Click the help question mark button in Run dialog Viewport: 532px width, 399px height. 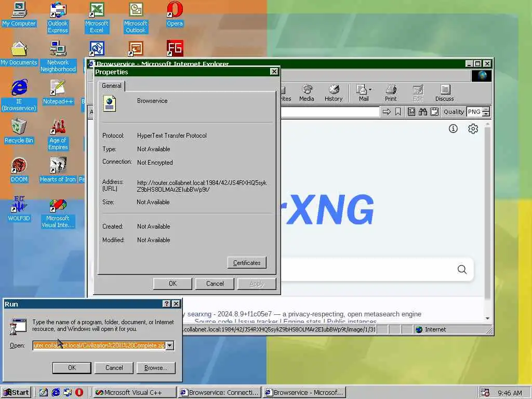pyautogui.click(x=167, y=303)
